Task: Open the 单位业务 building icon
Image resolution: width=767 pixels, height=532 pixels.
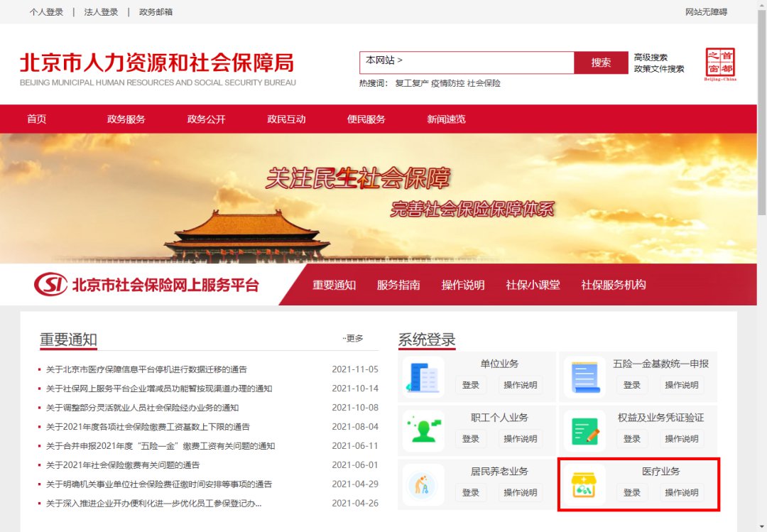Action: (423, 377)
